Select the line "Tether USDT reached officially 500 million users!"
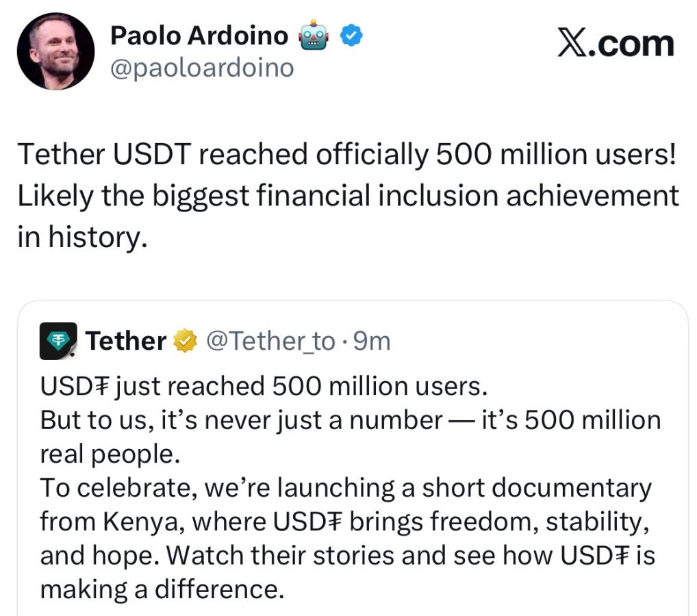The height and width of the screenshot is (616, 697). 346,155
